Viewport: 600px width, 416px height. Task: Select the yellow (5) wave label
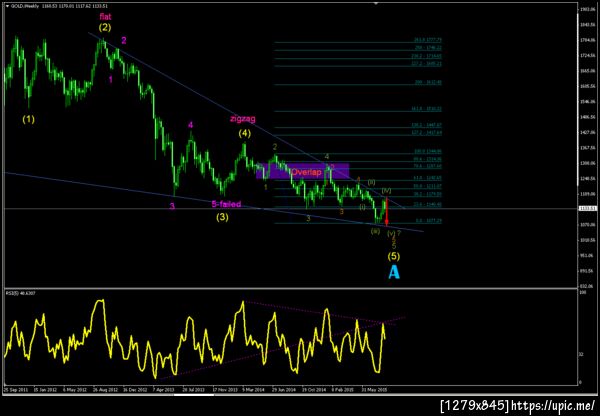394,255
